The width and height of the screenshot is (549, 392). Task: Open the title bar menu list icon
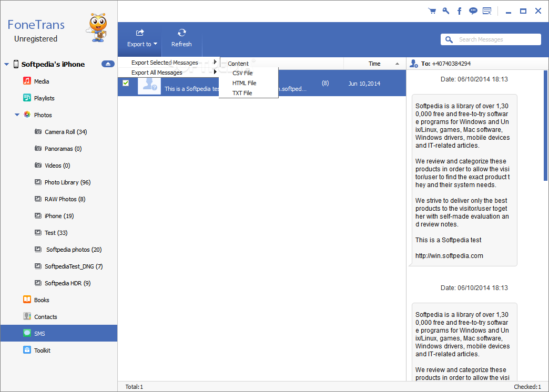tap(487, 11)
